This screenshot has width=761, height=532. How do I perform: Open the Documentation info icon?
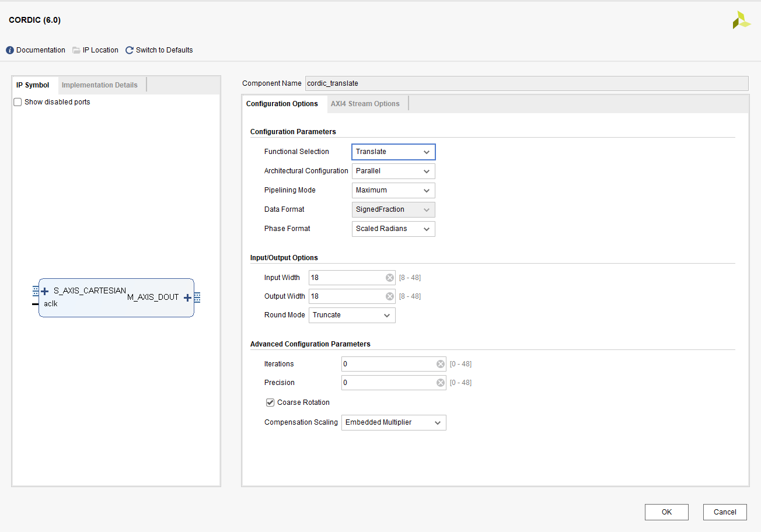10,50
